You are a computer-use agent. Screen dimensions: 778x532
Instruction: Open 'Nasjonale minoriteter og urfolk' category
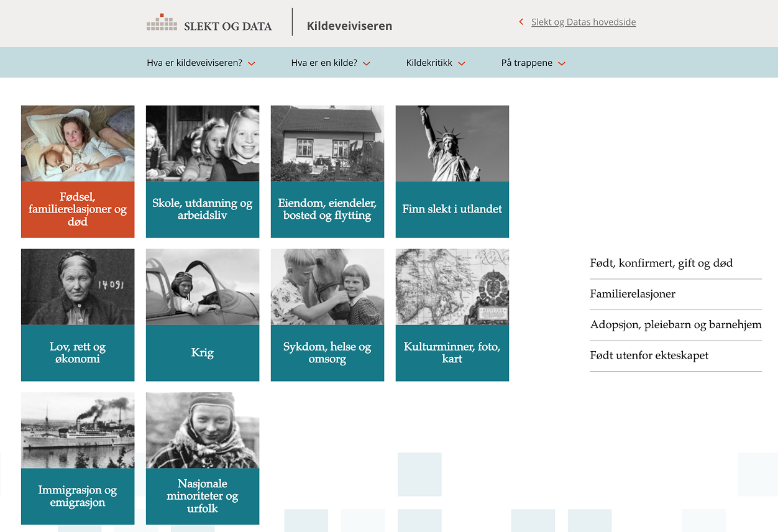203,496
